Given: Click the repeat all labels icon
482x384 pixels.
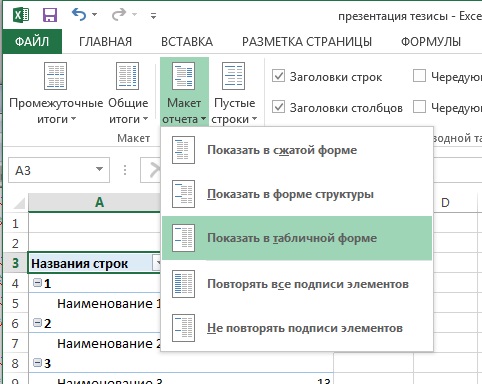Looking at the screenshot, I should coord(183,284).
